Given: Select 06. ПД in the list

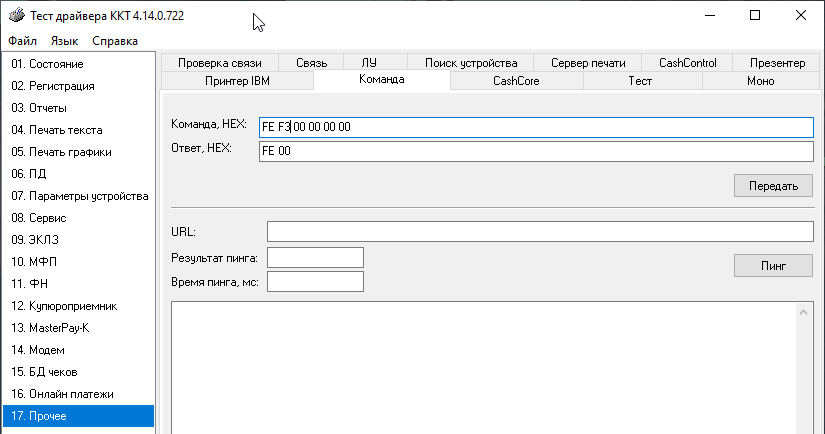Looking at the screenshot, I should (78, 174).
